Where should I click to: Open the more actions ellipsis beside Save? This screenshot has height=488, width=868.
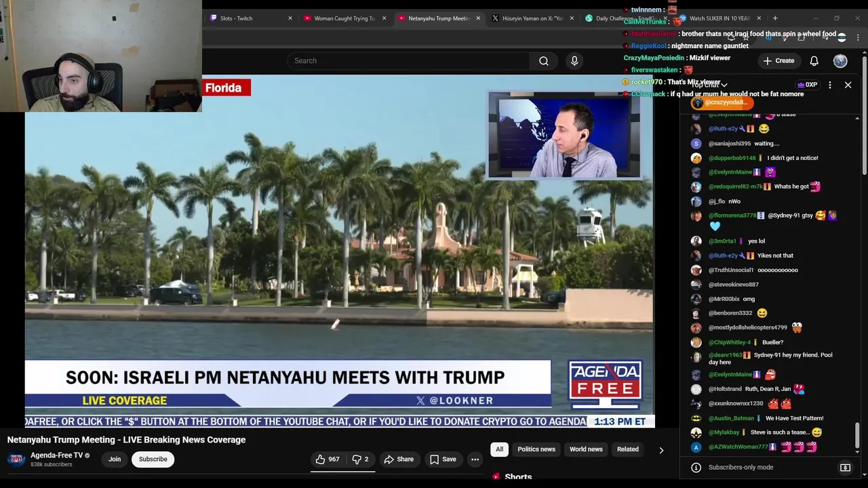pyautogui.click(x=475, y=460)
